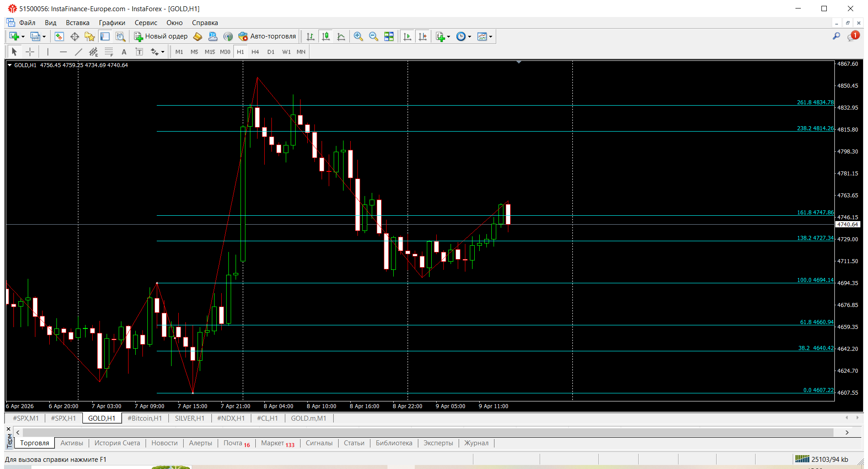Switch to #Bitcoin,H1 chart tab
Image resolution: width=868 pixels, height=469 pixels.
[145, 418]
